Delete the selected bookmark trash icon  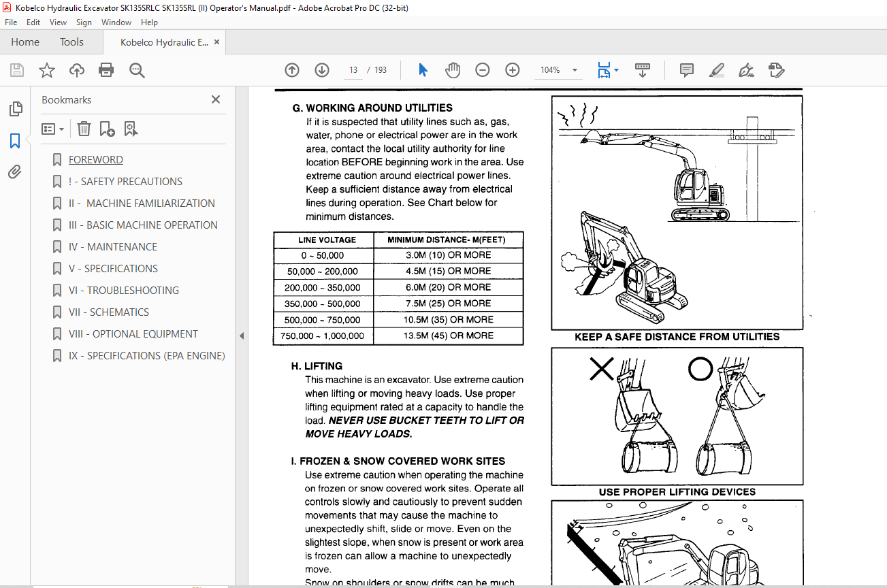pos(84,129)
